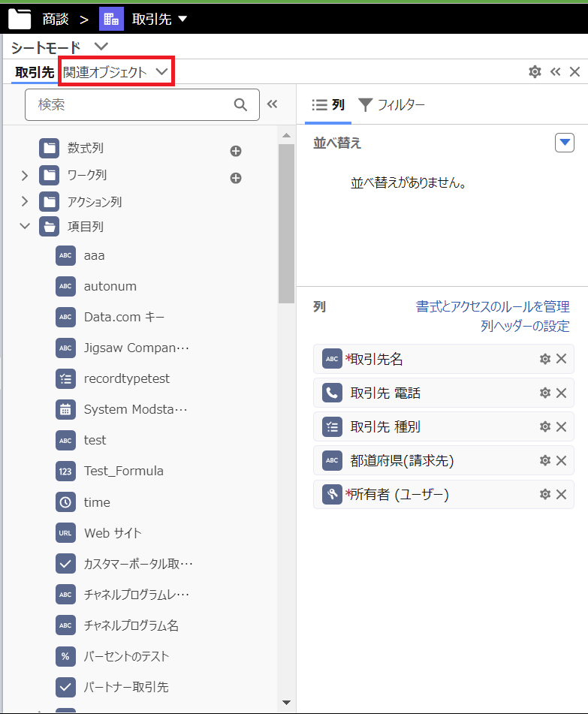Screen dimensions: 588x714
Task: Click the Test_Formula 123 number icon
Action: 65,471
